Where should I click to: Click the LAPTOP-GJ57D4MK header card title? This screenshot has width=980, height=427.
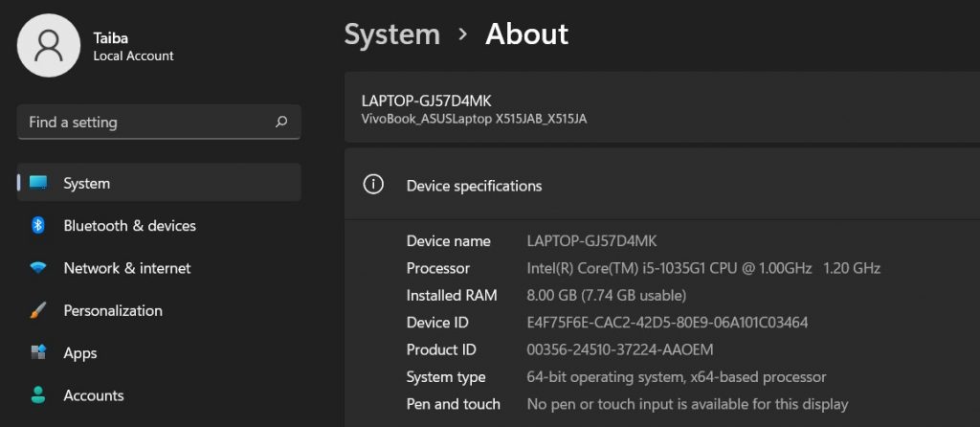(x=426, y=101)
